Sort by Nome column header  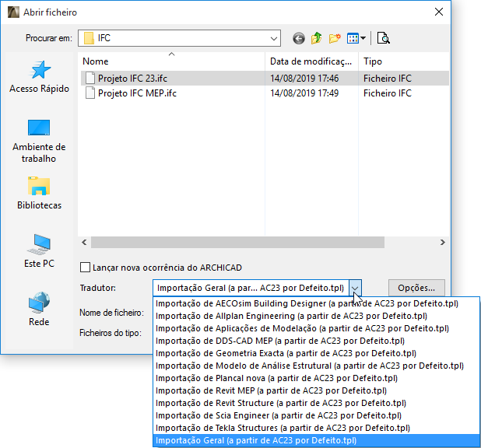coord(171,61)
